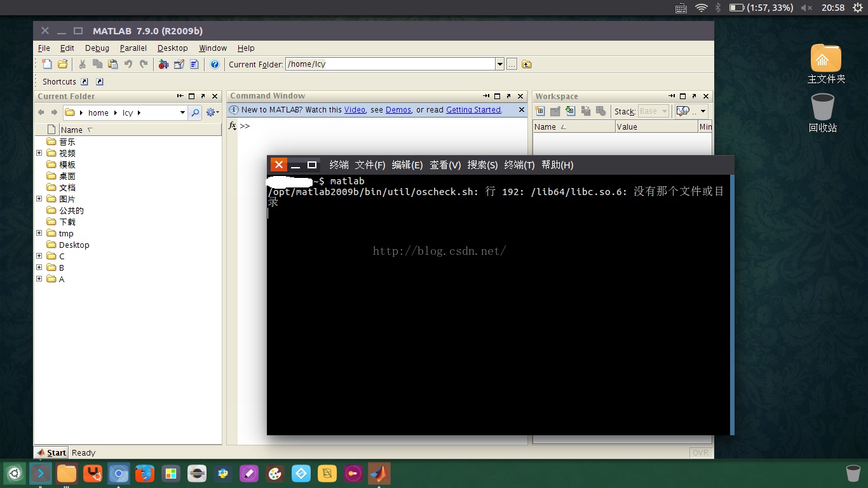The height and width of the screenshot is (488, 868).
Task: Open the Edit menu in MATLAB
Action: pos(67,48)
